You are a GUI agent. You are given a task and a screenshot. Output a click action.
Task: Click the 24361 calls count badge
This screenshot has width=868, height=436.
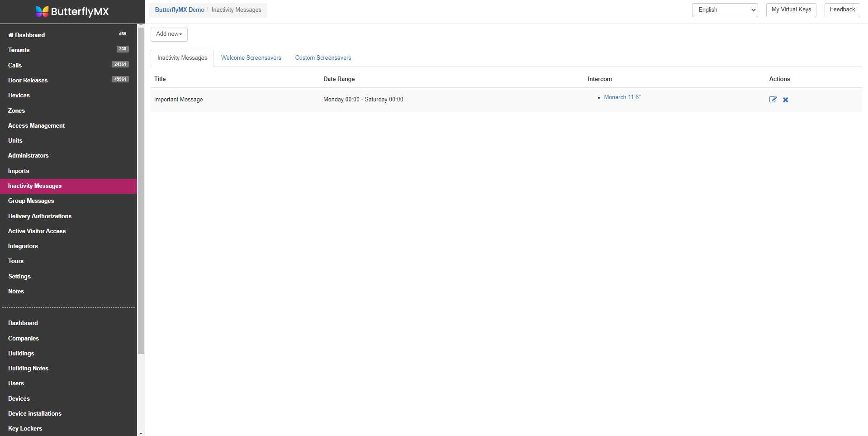(120, 64)
